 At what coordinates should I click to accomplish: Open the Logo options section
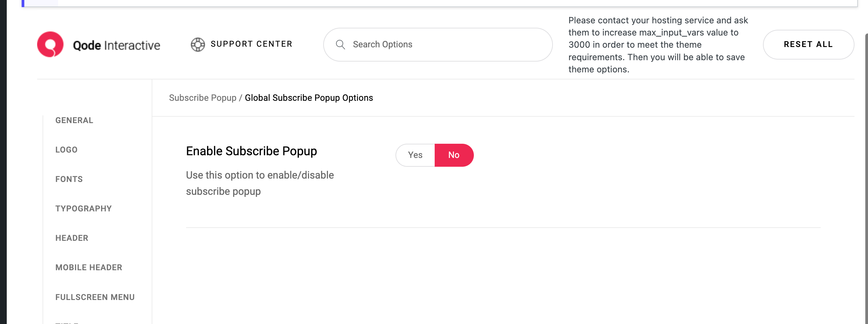(67, 150)
